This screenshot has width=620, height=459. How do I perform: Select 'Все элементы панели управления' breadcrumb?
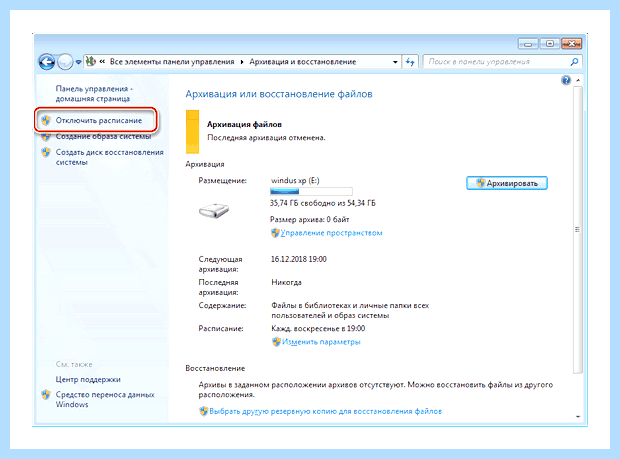click(172, 62)
